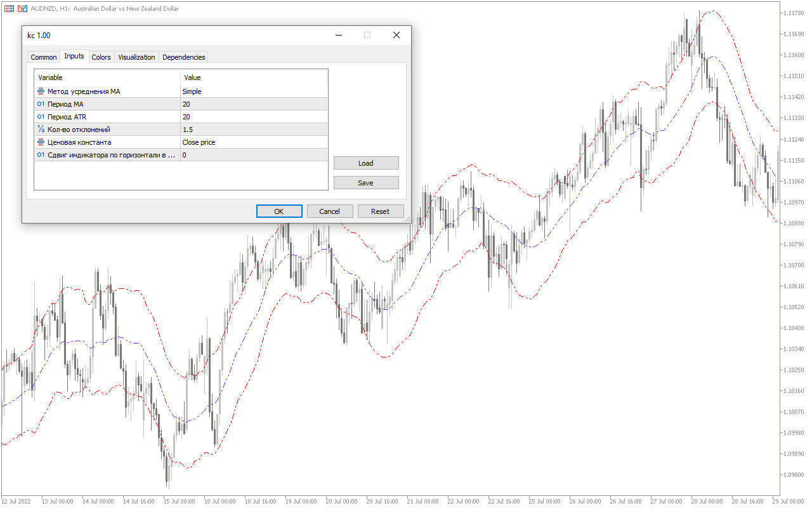This screenshot has width=812, height=508.
Task: Click the chart candlestick icon next to AUDNZD
Action: [x=22, y=9]
